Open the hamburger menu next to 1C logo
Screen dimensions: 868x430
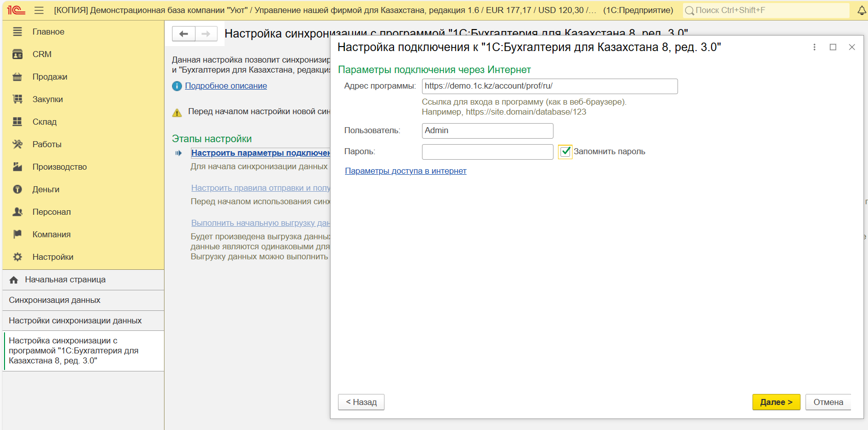point(39,11)
